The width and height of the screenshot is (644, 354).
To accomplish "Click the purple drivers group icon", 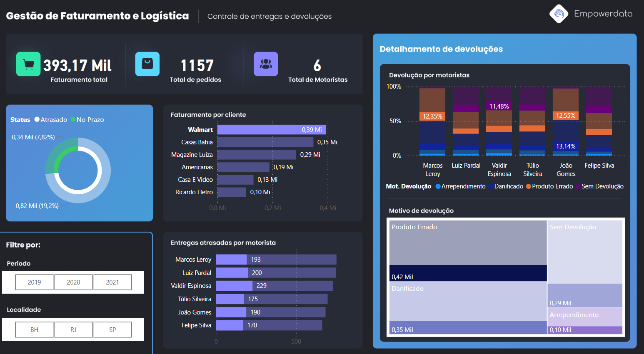I will pos(266,64).
